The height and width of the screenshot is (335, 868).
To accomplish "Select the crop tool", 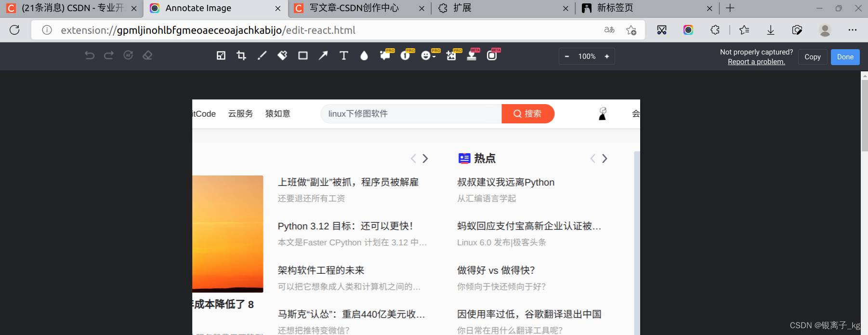I will point(241,55).
